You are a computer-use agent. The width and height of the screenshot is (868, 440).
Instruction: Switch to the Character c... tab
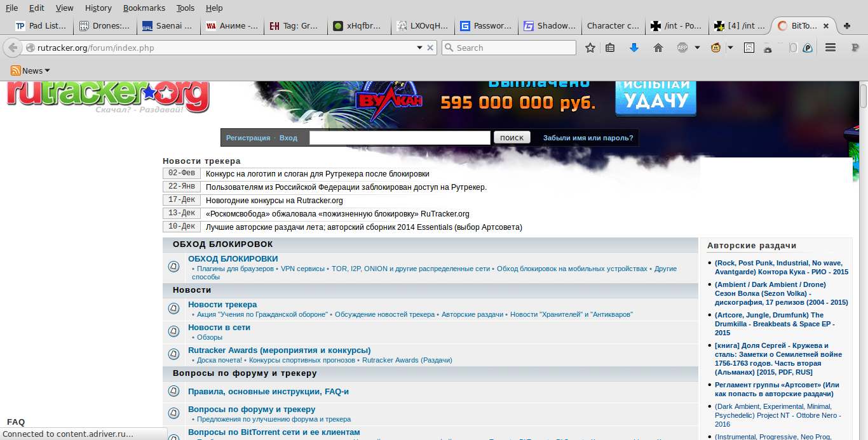(x=613, y=26)
